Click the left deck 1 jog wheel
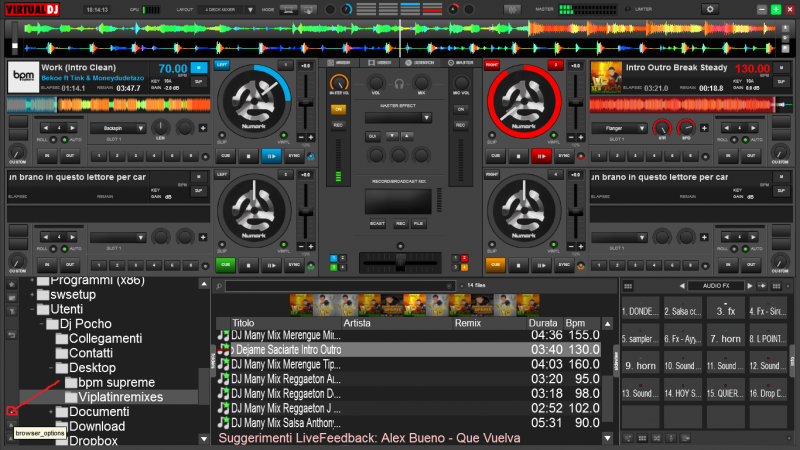The width and height of the screenshot is (800, 450). point(254,102)
